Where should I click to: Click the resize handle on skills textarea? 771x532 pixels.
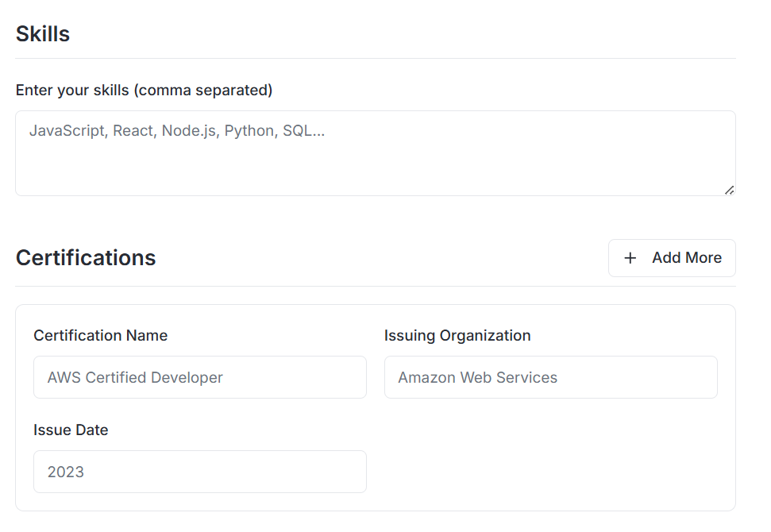[729, 190]
